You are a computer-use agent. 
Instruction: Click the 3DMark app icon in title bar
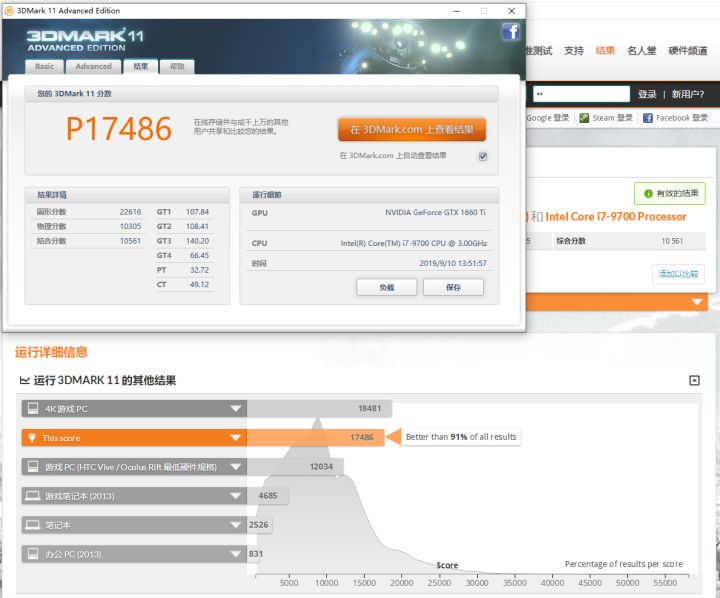(x=8, y=11)
